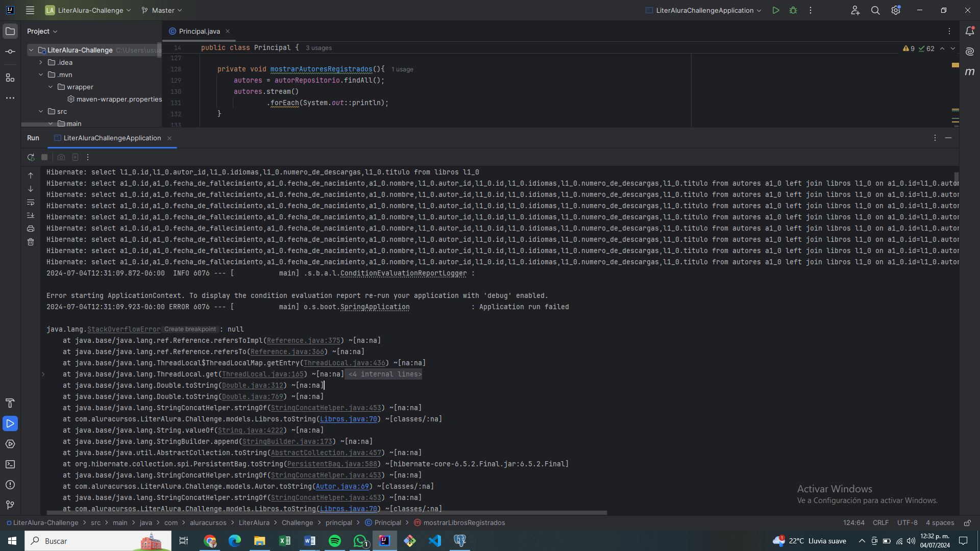Image resolution: width=980 pixels, height=551 pixels.
Task: Debug LiterAluraChallengeApplication with bug icon
Action: coord(793,10)
